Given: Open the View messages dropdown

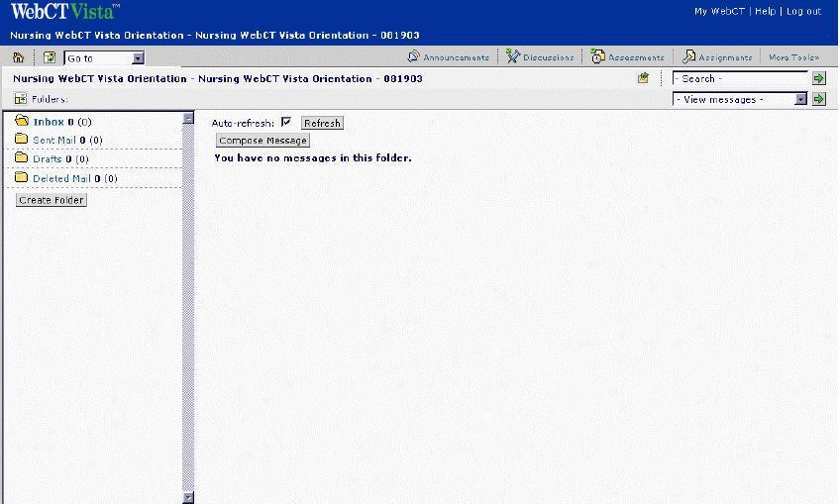Looking at the screenshot, I should (740, 99).
